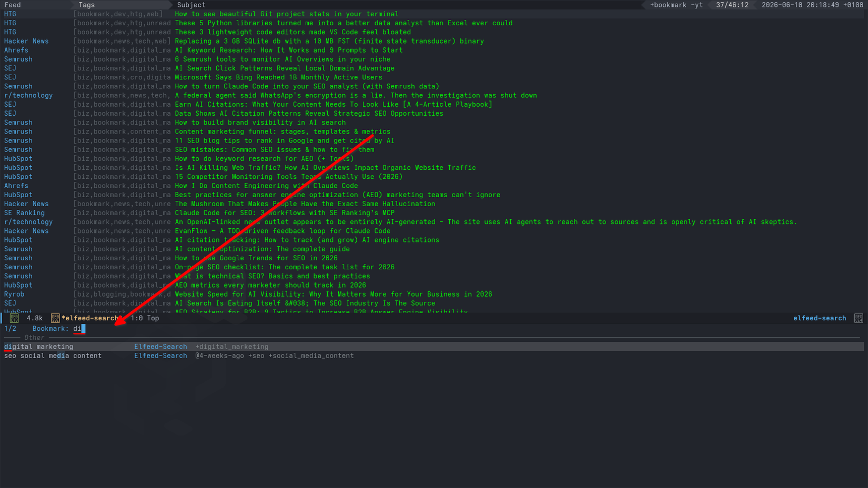Open How to do keyword research for AEO

pos(264,159)
